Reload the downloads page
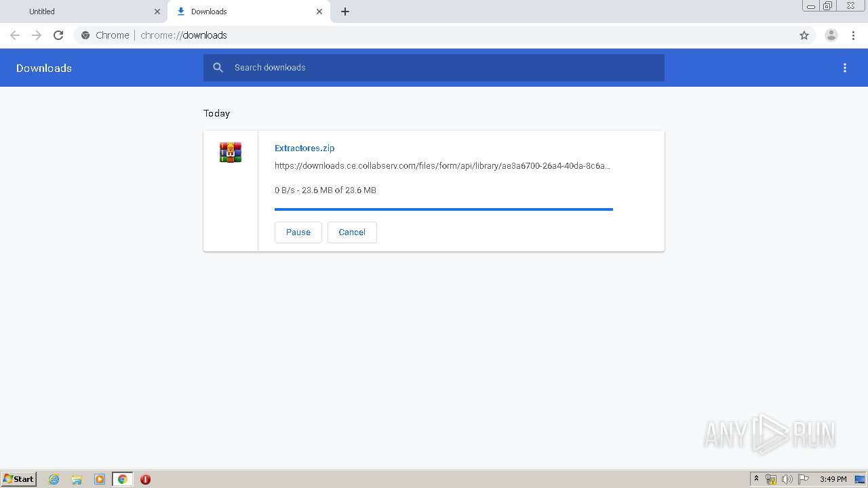The height and width of the screenshot is (488, 868). tap(58, 35)
